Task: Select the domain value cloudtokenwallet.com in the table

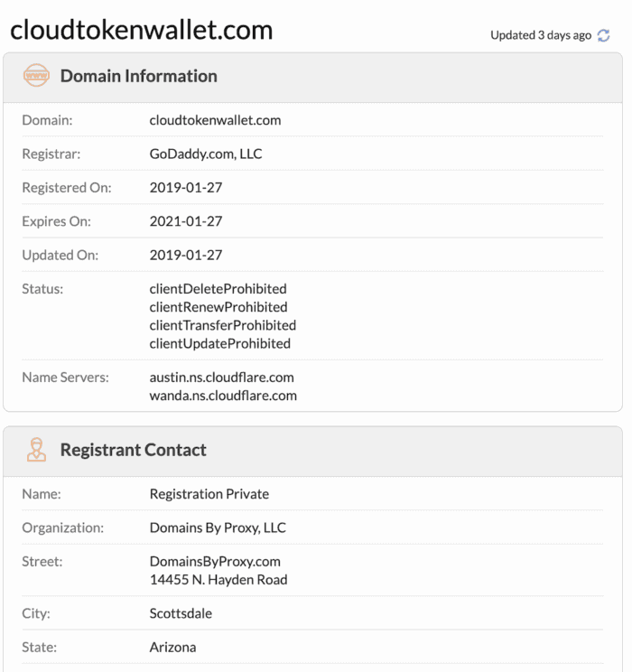Action: coord(215,120)
